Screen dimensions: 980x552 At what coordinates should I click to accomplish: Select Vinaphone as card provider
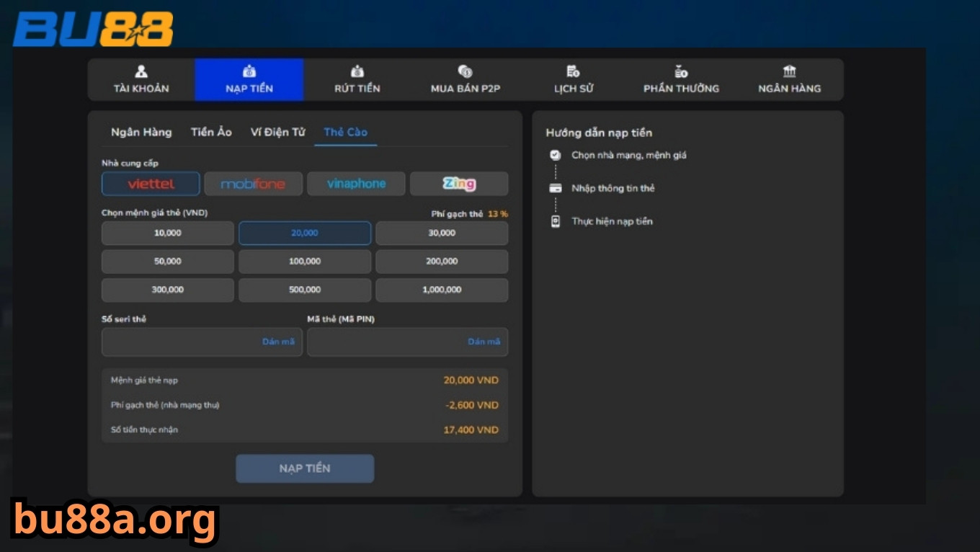tap(356, 184)
